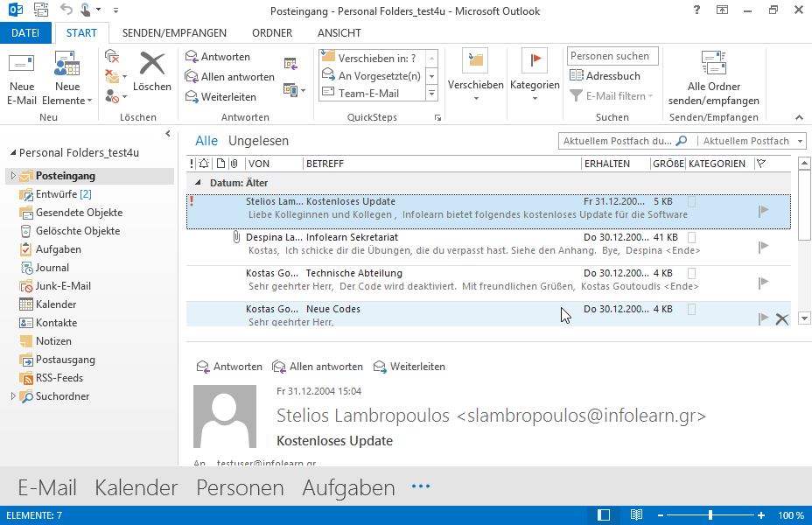
Task: Open the E-Mail filtern dropdown
Action: pyautogui.click(x=611, y=95)
